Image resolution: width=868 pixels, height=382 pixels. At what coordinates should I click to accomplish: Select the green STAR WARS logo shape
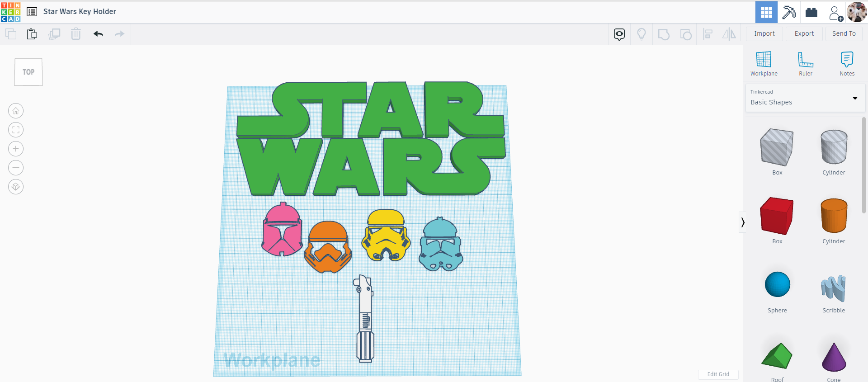point(371,138)
